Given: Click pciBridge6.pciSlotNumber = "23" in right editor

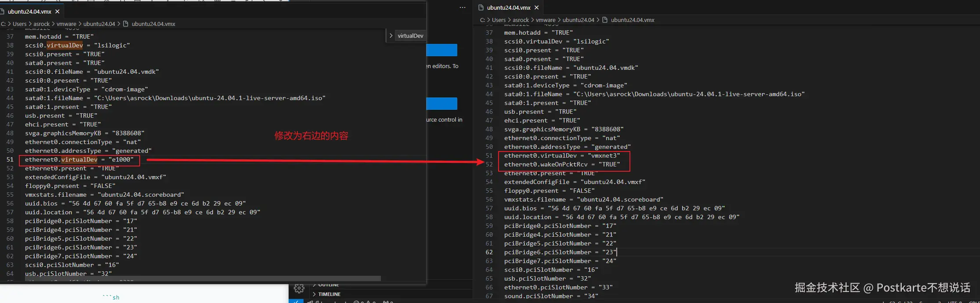Looking at the screenshot, I should [560, 252].
